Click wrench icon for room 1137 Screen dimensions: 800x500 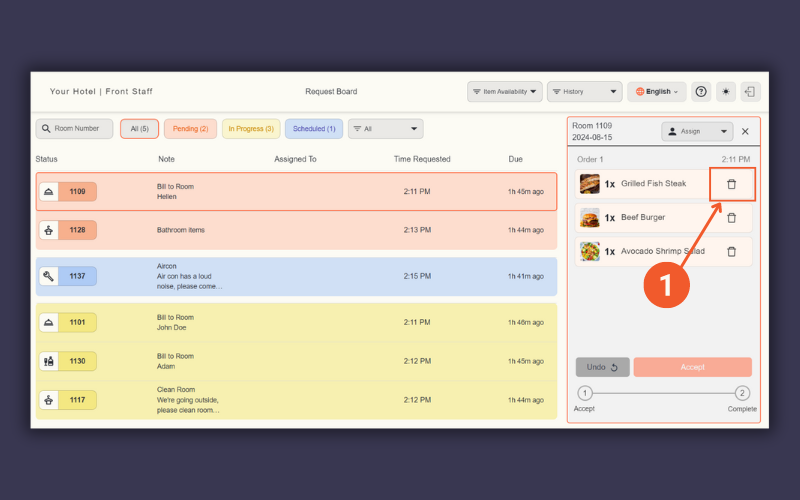coord(48,276)
